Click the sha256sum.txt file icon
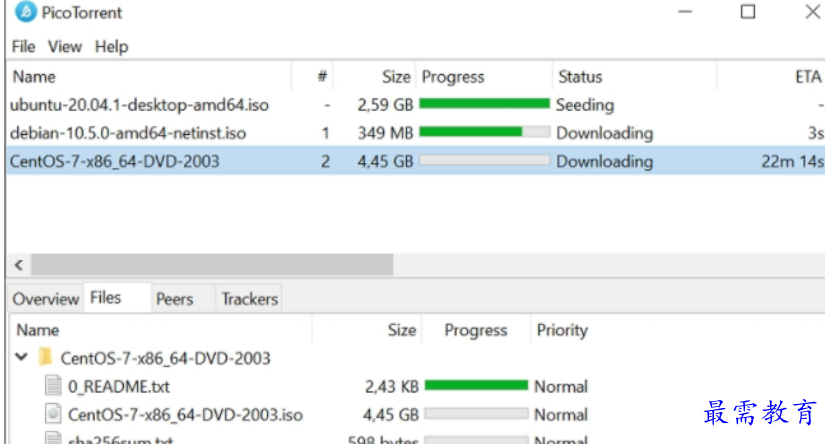825x444 pixels. click(53, 438)
